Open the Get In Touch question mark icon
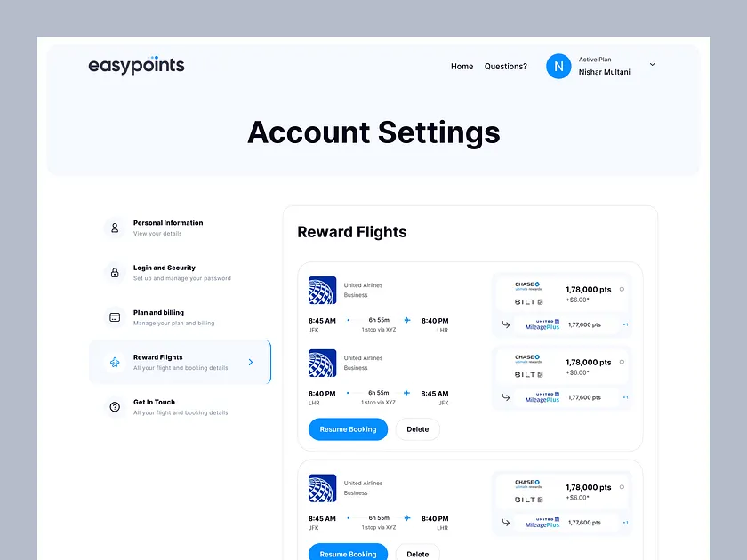747x560 pixels. [x=115, y=406]
